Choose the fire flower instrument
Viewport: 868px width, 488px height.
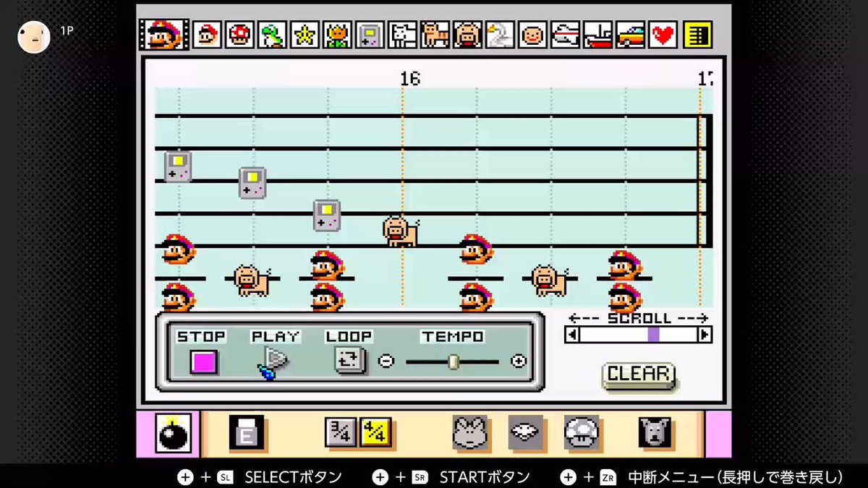pos(337,34)
